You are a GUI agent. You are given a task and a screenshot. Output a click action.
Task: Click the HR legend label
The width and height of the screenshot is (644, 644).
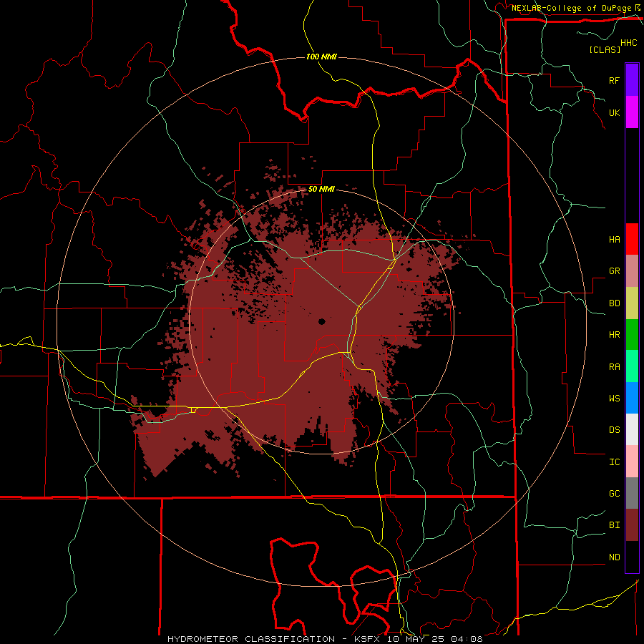(x=614, y=335)
